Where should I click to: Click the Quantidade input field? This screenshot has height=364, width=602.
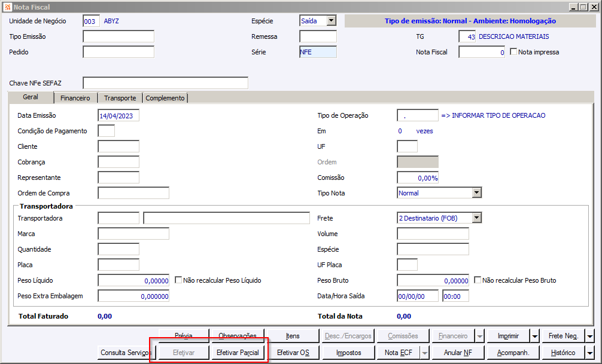118,249
